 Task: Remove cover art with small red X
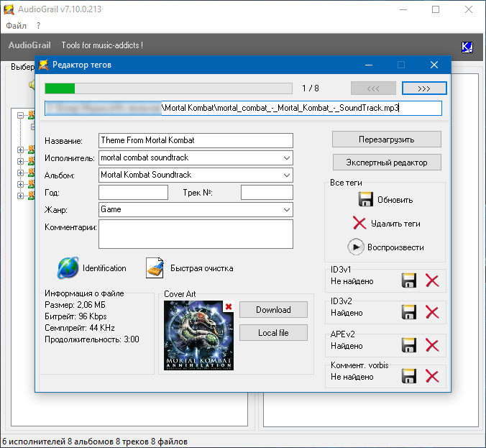click(229, 306)
